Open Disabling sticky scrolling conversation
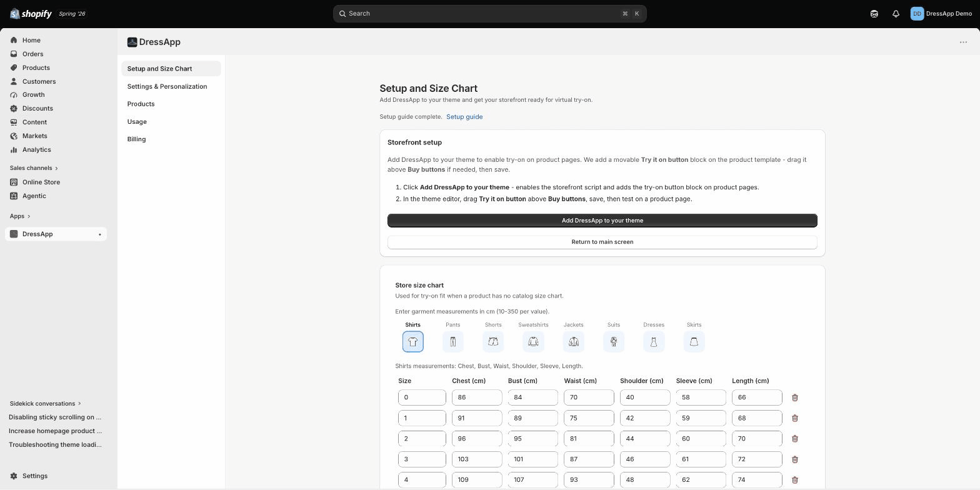This screenshot has height=490, width=980. tap(56, 417)
